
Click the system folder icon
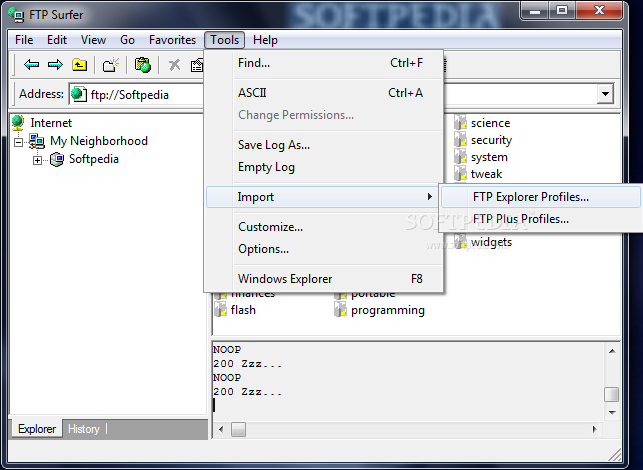coord(461,157)
